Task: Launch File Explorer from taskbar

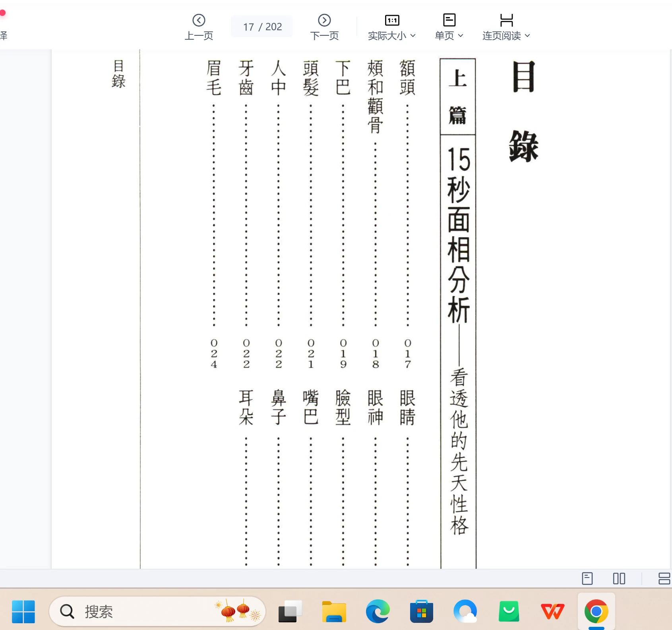Action: tap(334, 611)
